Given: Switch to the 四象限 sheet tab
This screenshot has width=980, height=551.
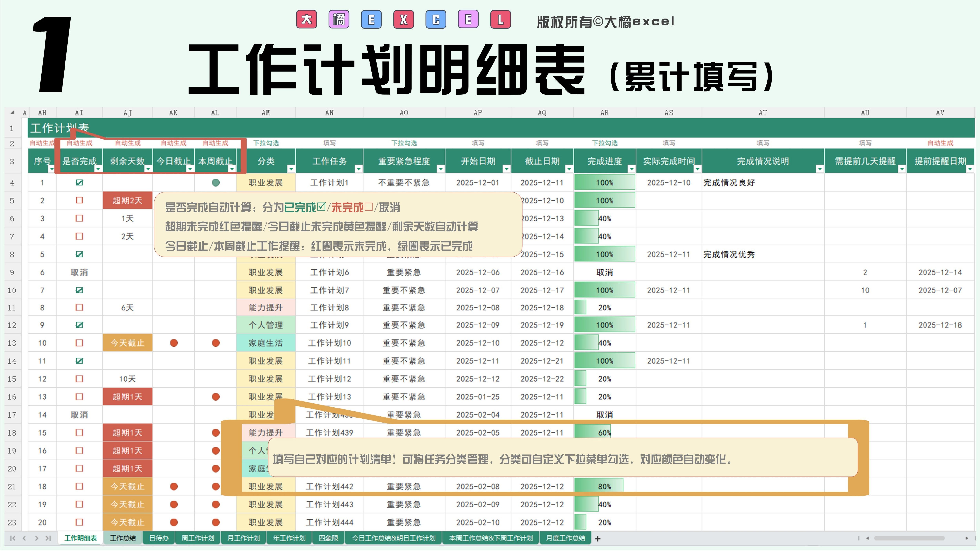Looking at the screenshot, I should coord(328,538).
